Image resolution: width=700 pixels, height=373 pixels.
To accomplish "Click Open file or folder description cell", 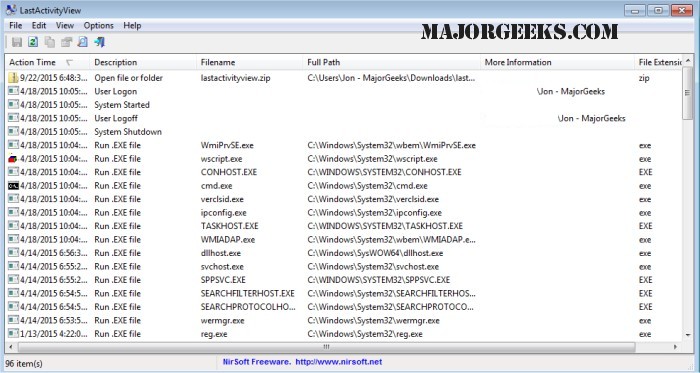I will [128, 78].
